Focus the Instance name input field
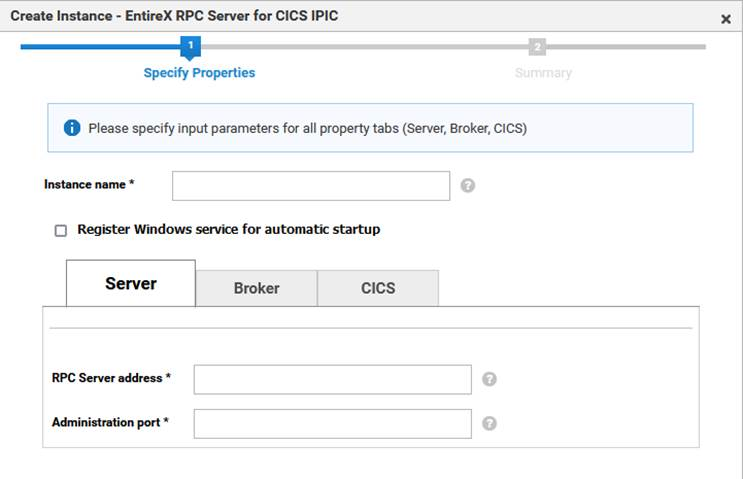Image resolution: width=743 pixels, height=479 pixels. coord(311,186)
